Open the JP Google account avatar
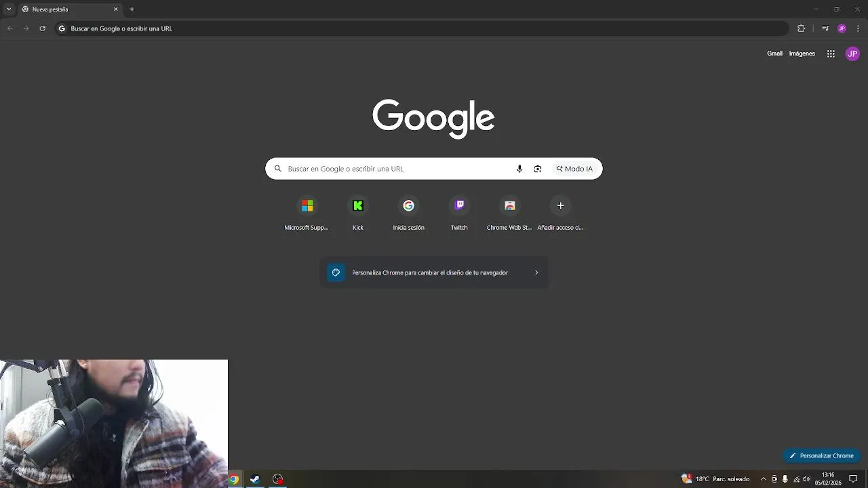868x488 pixels. point(852,54)
